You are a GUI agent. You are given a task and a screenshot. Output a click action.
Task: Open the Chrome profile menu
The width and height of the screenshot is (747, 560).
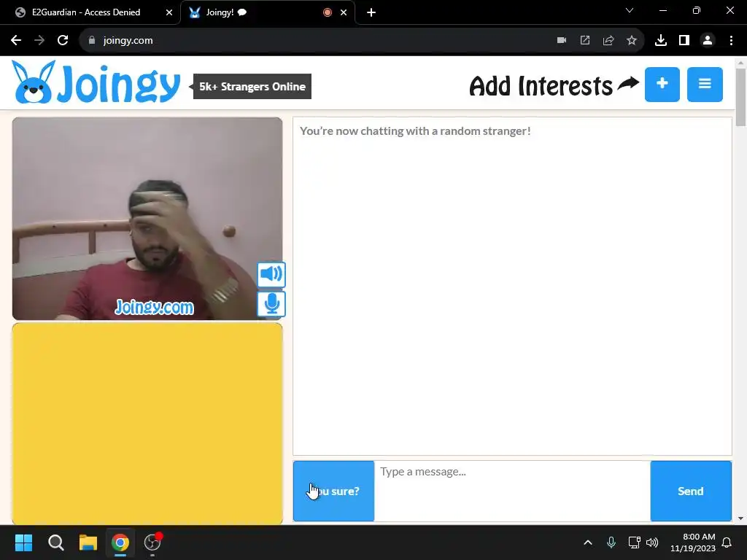708,41
